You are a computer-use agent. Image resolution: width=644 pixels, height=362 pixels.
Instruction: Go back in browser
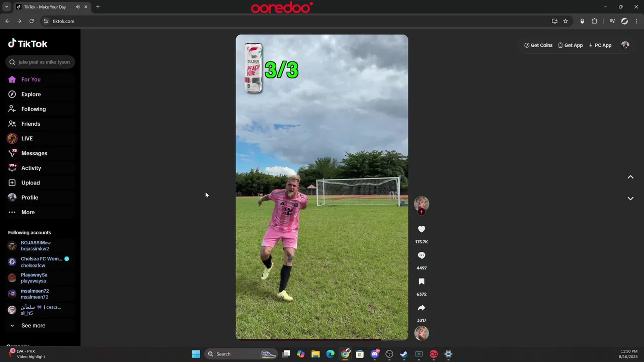(7, 21)
